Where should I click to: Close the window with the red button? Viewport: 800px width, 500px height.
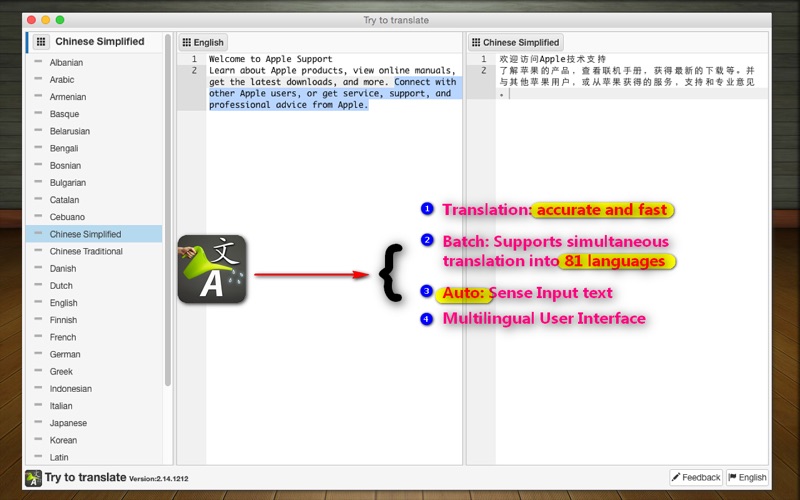click(31, 20)
